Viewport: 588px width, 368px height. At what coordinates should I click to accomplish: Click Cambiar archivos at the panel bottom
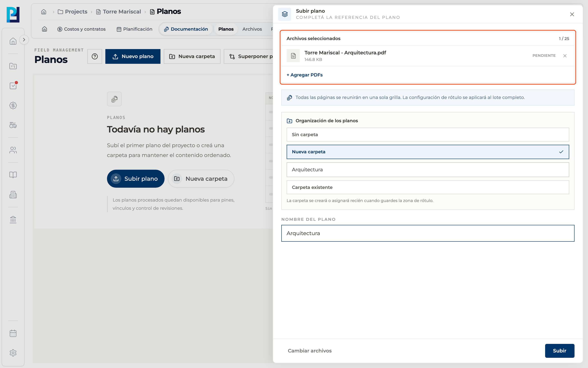pyautogui.click(x=310, y=351)
